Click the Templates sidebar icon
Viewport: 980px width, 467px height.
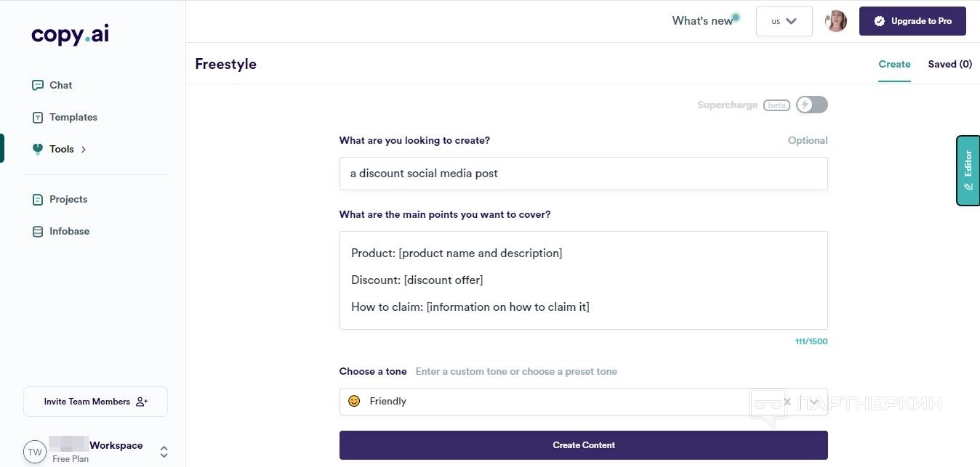click(38, 117)
